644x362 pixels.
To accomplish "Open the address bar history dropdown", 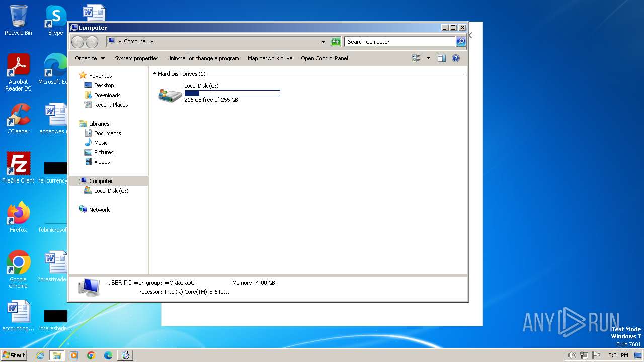I will 323,42.
